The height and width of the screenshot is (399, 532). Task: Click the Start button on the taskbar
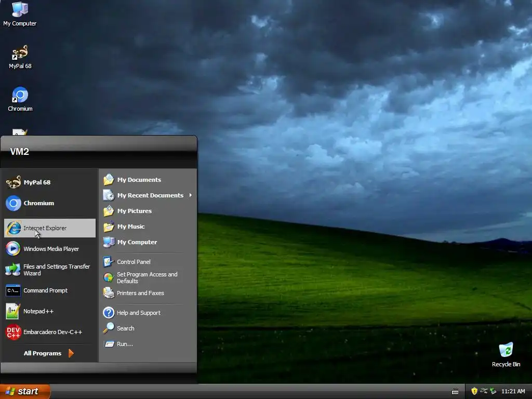25,391
